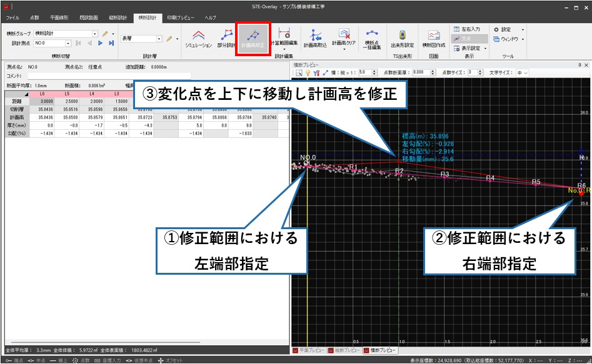
Task: Activate the 計画高修正 tool
Action: tap(253, 37)
